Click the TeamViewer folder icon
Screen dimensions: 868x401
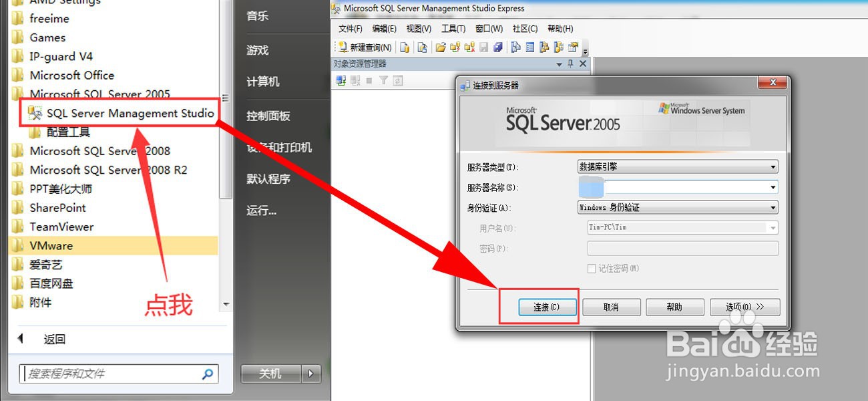coord(17,227)
